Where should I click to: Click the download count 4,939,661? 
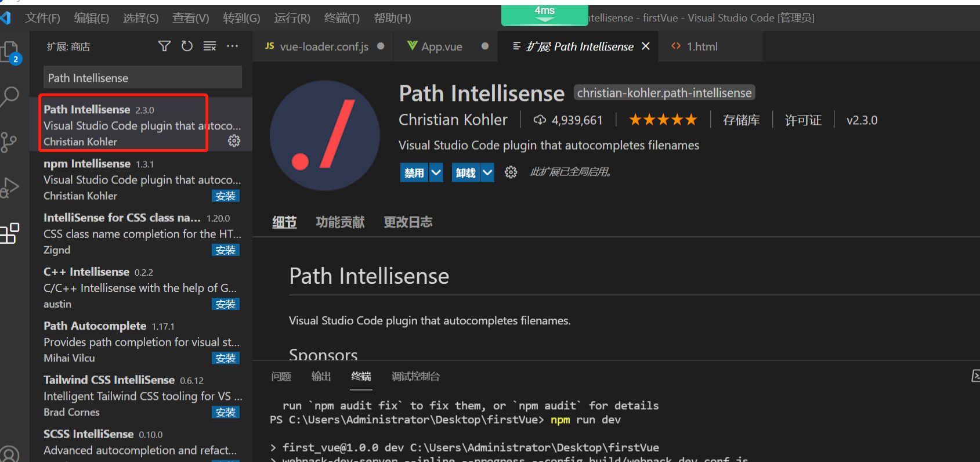pyautogui.click(x=569, y=120)
